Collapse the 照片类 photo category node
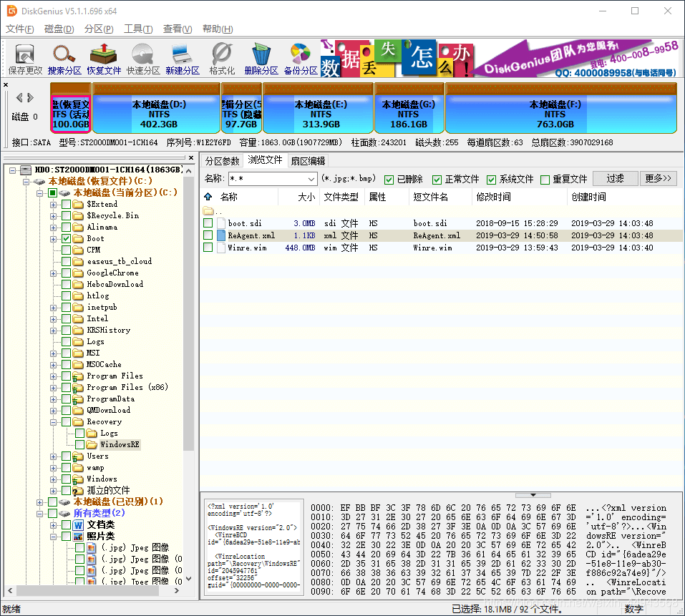Image resolution: width=685 pixels, height=616 pixels. coord(53,537)
